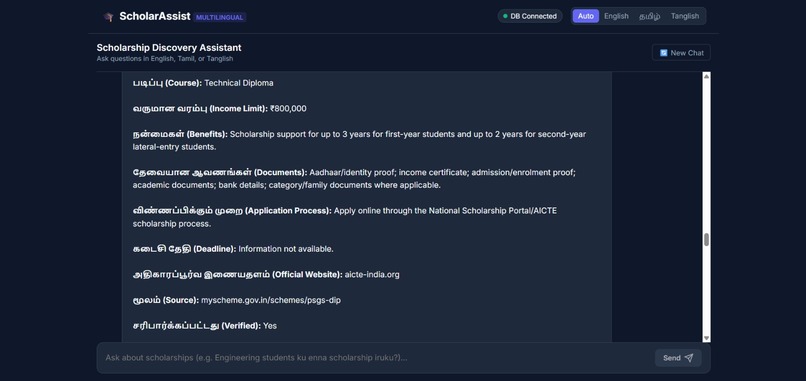Click the chat scrollbar up arrow
Viewport: 806px width, 381px height.
click(x=706, y=76)
